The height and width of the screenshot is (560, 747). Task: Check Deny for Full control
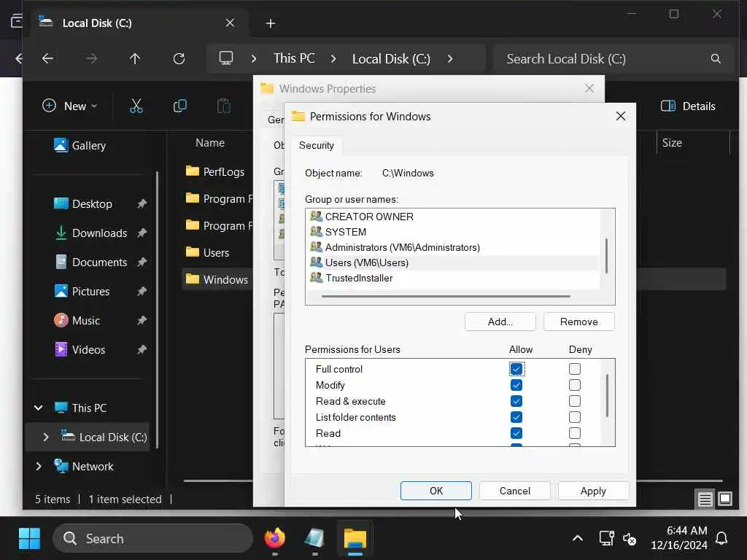tap(575, 369)
